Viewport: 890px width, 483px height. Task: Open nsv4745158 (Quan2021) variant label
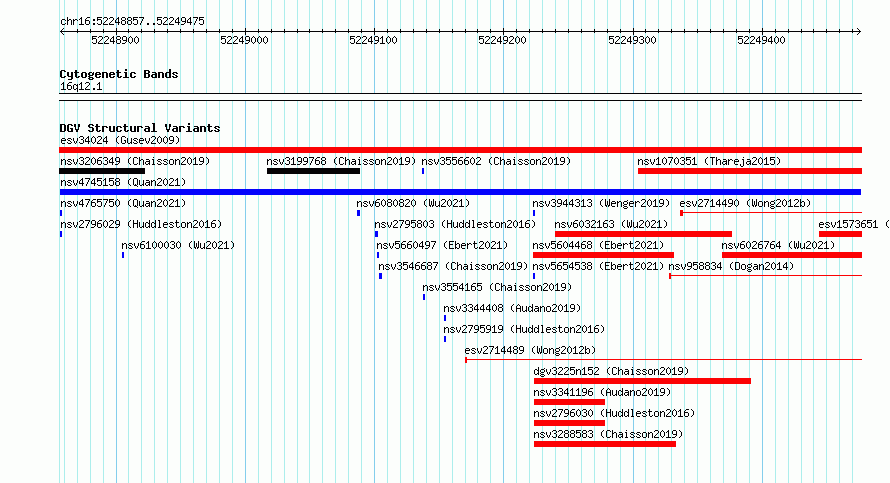point(123,182)
